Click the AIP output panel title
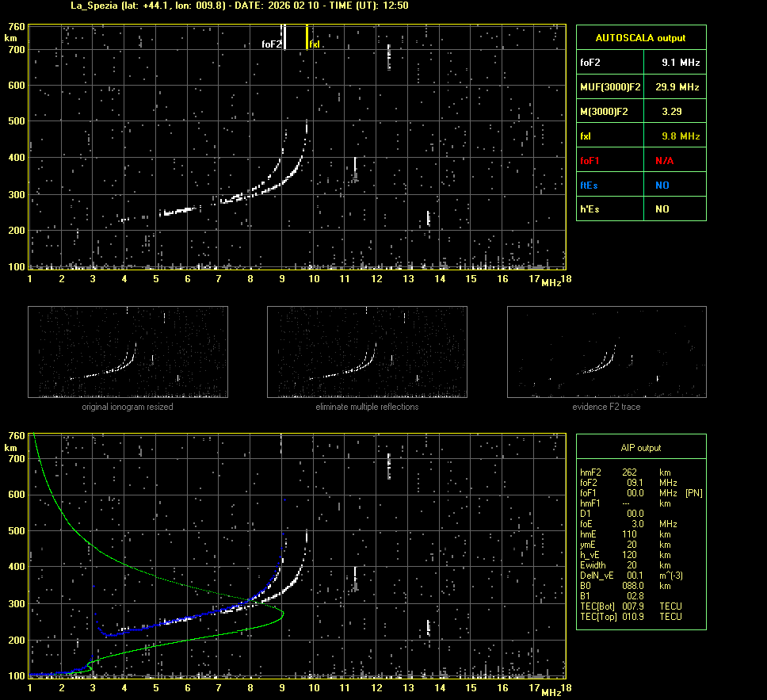This screenshot has height=700, width=767. [640, 448]
